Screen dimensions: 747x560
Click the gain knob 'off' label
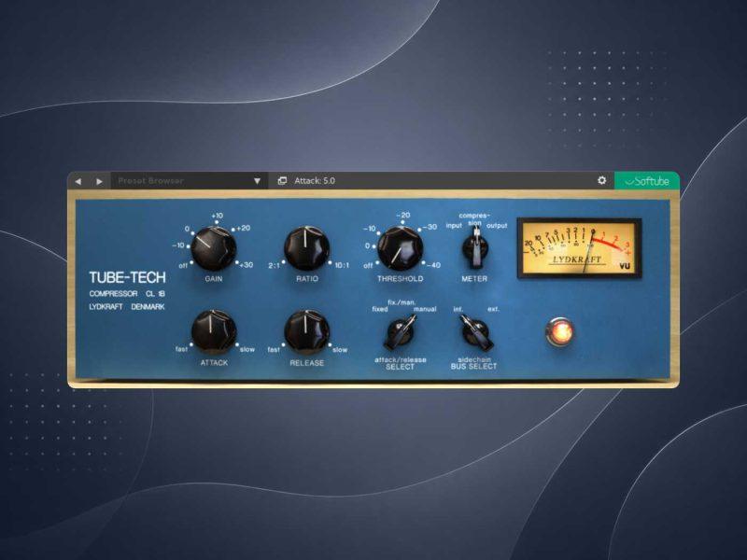[183, 266]
